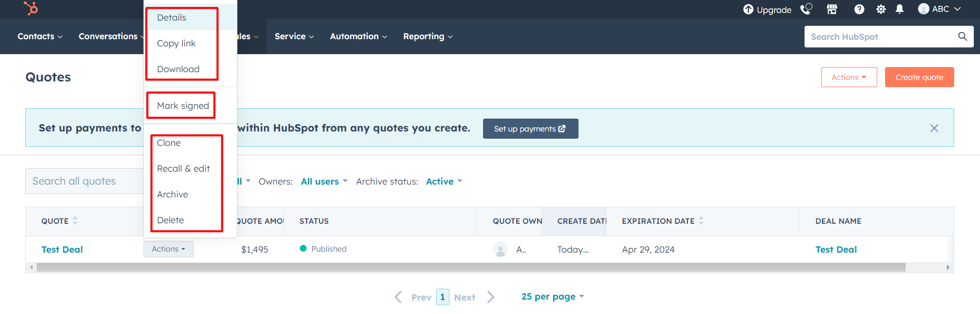980x314 pixels.
Task: Go to the next page arrow
Action: click(491, 297)
